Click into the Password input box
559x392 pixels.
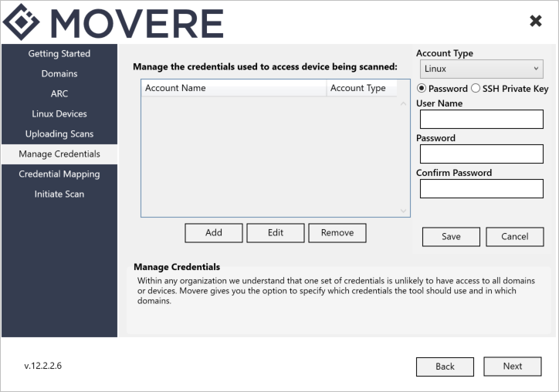click(482, 154)
